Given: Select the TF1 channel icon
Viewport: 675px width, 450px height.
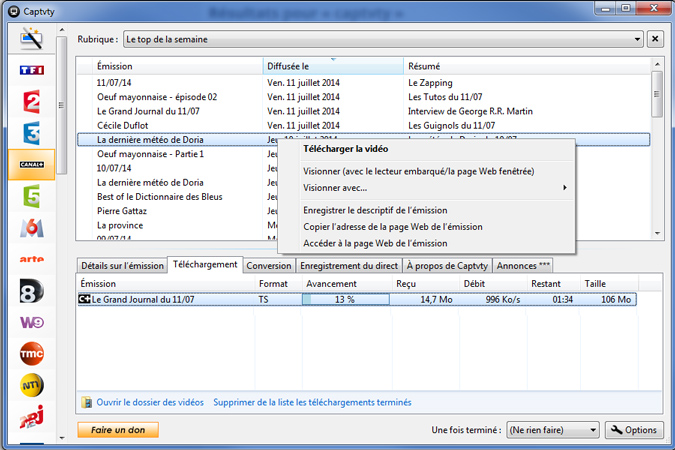Looking at the screenshot, I should coord(31,71).
